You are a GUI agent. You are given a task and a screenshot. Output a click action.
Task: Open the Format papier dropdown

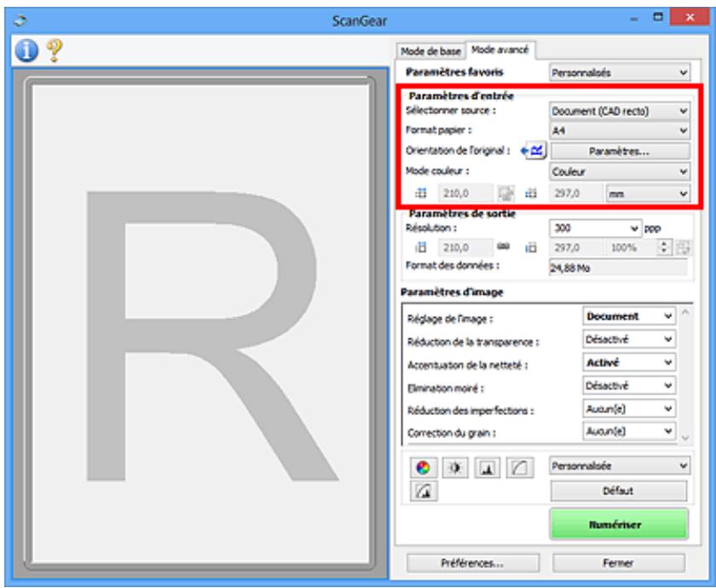pos(618,130)
